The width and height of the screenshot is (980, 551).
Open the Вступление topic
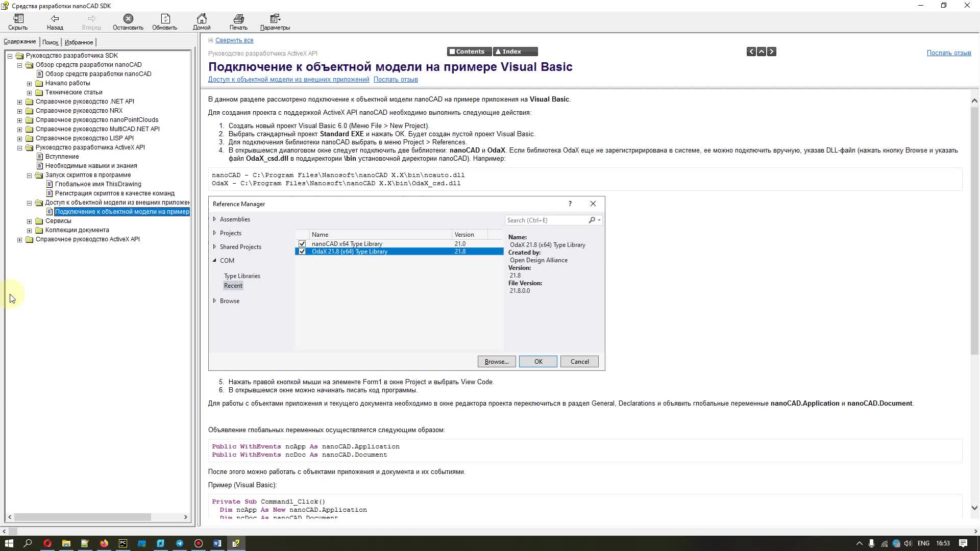62,157
